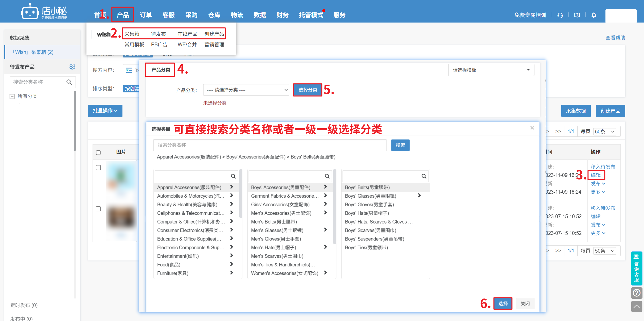644x321 pixels.
Task: Toggle the select-all checkbox in table header
Action: tap(98, 152)
